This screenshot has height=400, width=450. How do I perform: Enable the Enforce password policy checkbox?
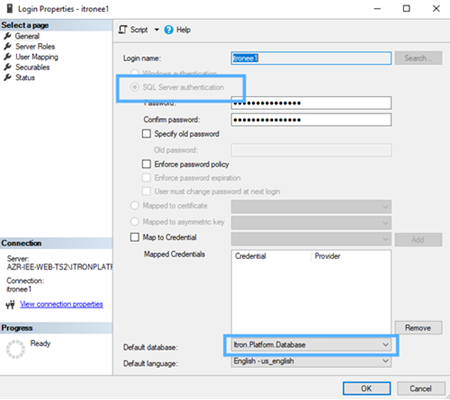click(146, 164)
